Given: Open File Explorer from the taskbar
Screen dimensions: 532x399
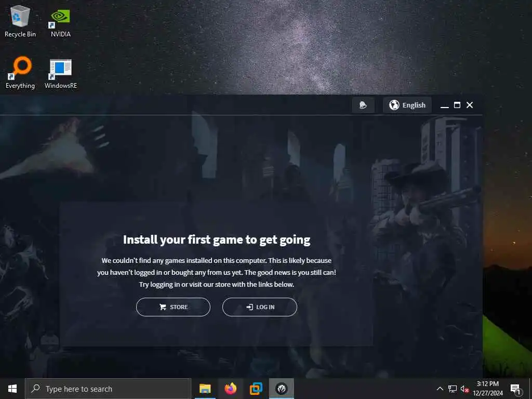Looking at the screenshot, I should (205, 389).
